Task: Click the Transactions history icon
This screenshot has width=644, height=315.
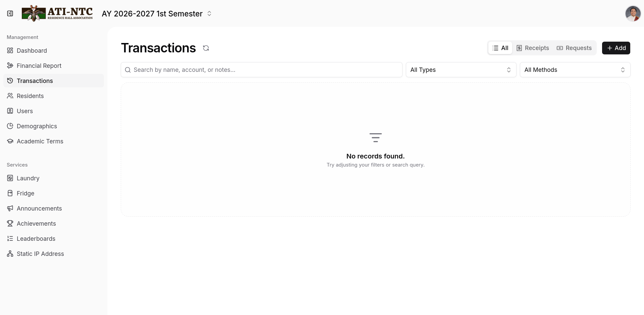Action: tap(10, 81)
